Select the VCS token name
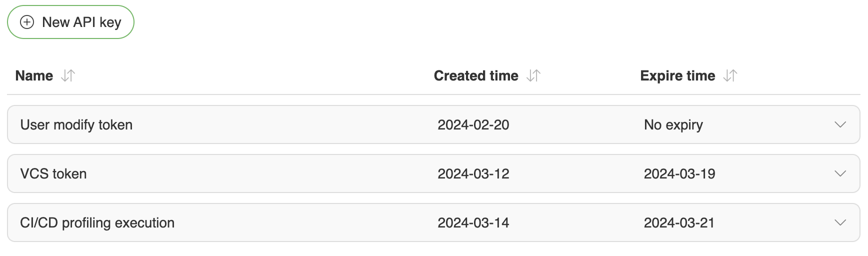 [x=53, y=173]
